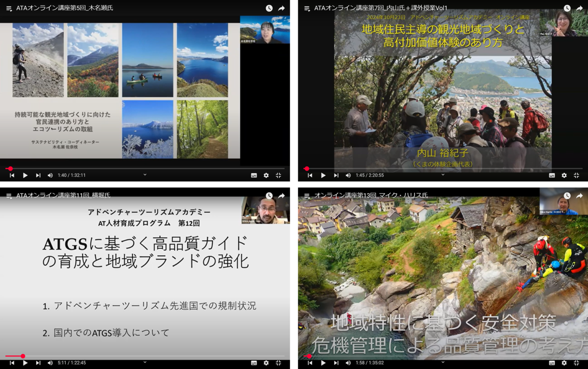Skip to previous in 第5回_木名瀬氏 player
The width and height of the screenshot is (588, 369).
point(12,175)
